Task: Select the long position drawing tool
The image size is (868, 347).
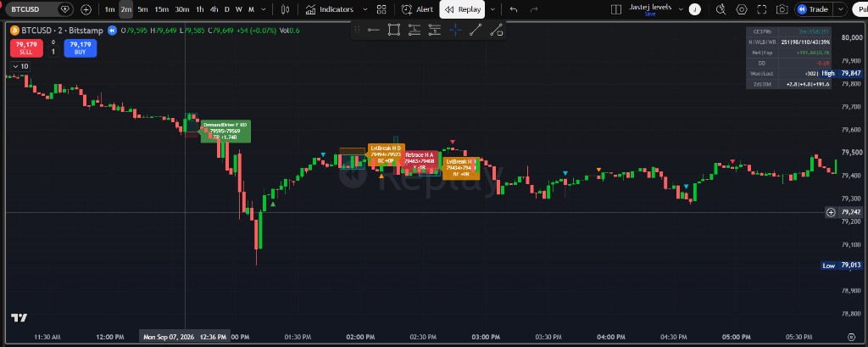Action: pyautogui.click(x=414, y=30)
